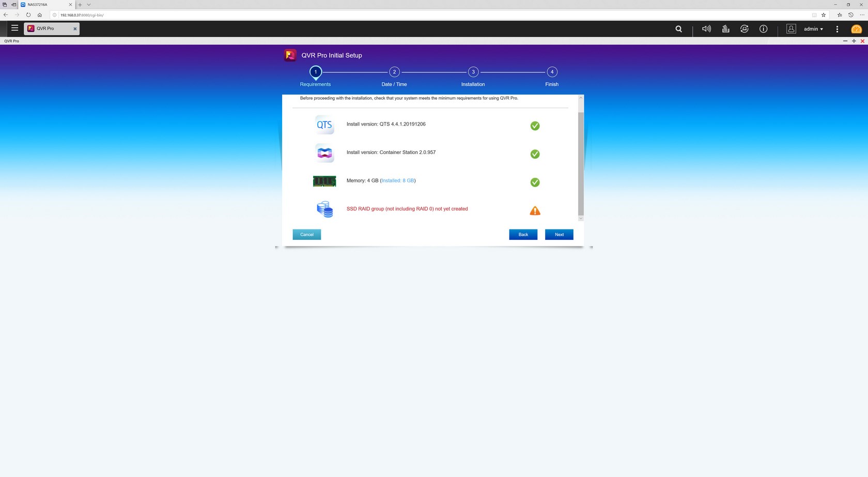Expand the admin account dropdown

(813, 29)
